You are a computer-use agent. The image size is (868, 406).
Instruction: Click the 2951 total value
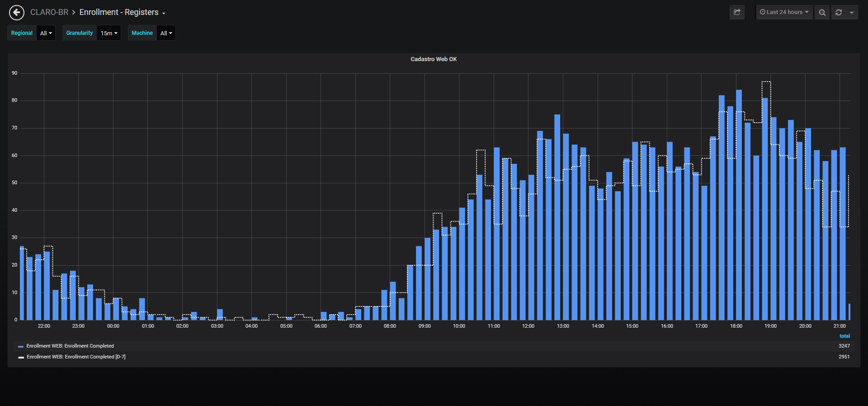click(x=844, y=357)
